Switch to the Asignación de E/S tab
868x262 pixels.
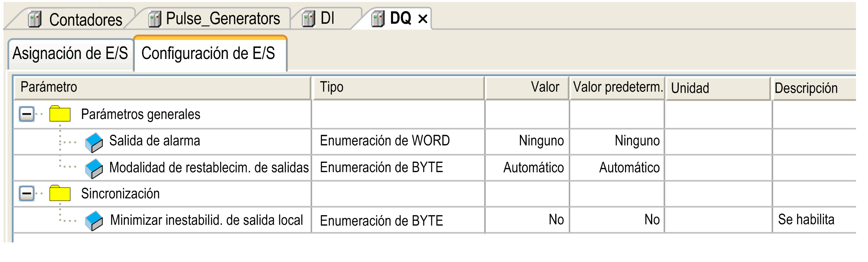(71, 54)
